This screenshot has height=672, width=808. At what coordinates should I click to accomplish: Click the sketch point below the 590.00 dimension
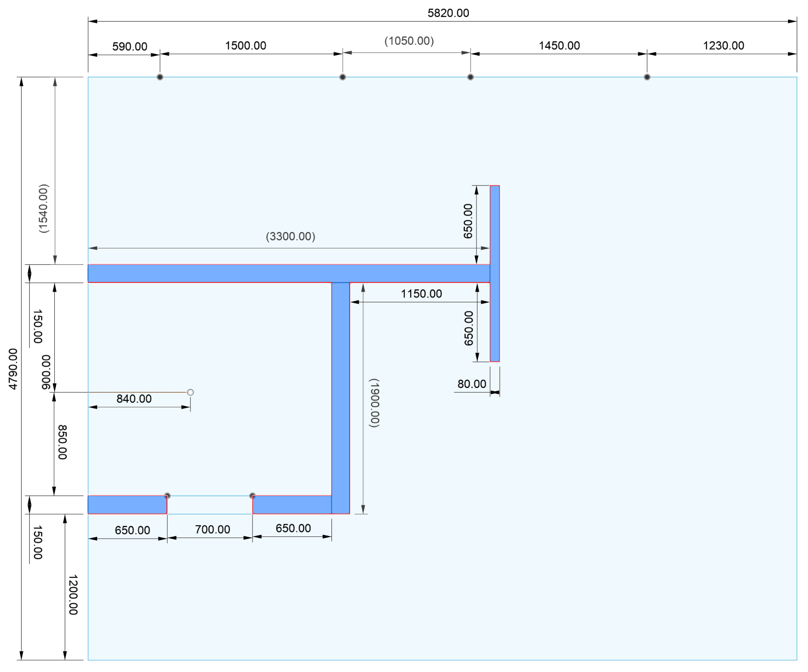(160, 77)
